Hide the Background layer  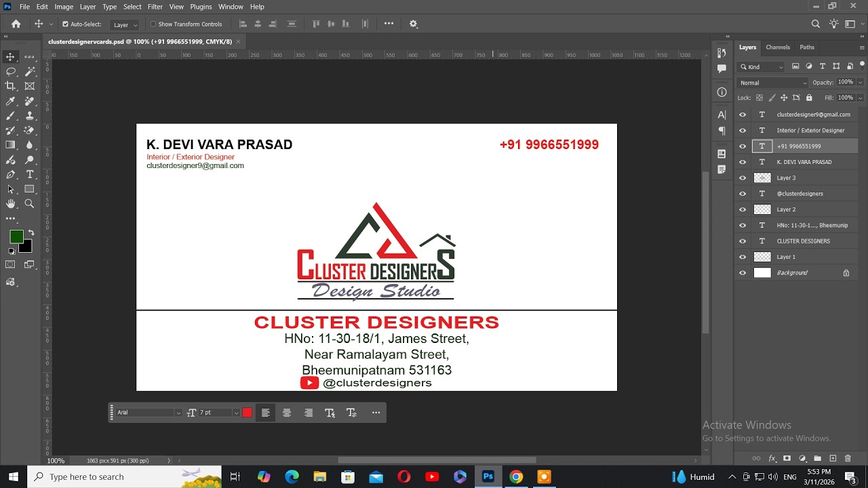click(743, 272)
